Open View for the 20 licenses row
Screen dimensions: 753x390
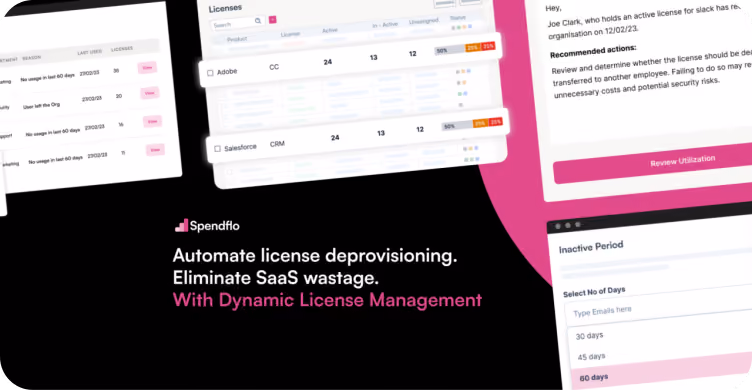tap(150, 93)
